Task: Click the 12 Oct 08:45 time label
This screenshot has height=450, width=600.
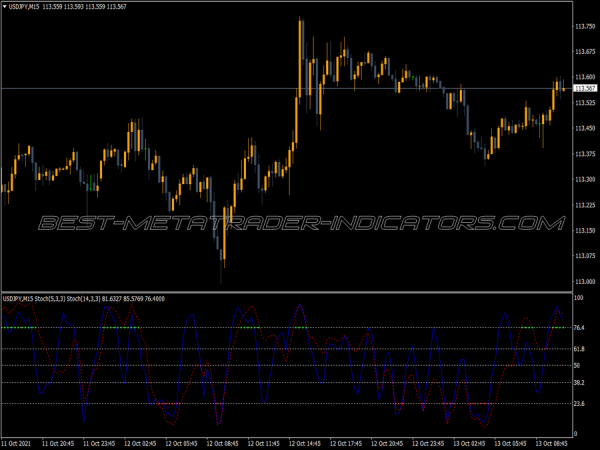Action: (x=223, y=444)
